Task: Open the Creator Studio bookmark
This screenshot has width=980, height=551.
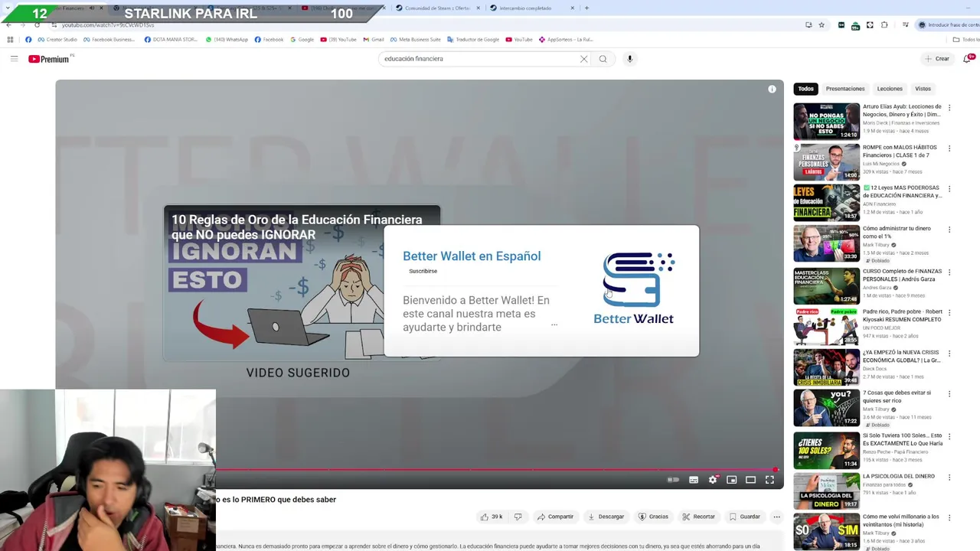Action: coord(58,40)
